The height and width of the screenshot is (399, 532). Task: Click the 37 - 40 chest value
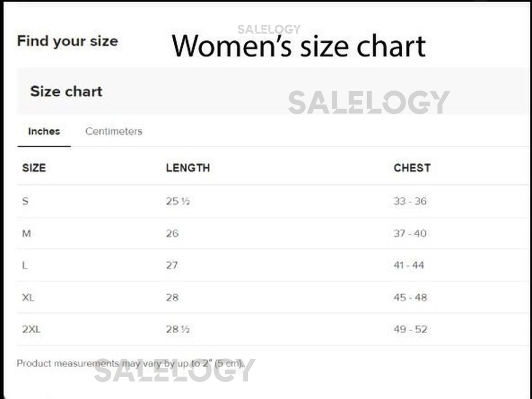(x=410, y=234)
